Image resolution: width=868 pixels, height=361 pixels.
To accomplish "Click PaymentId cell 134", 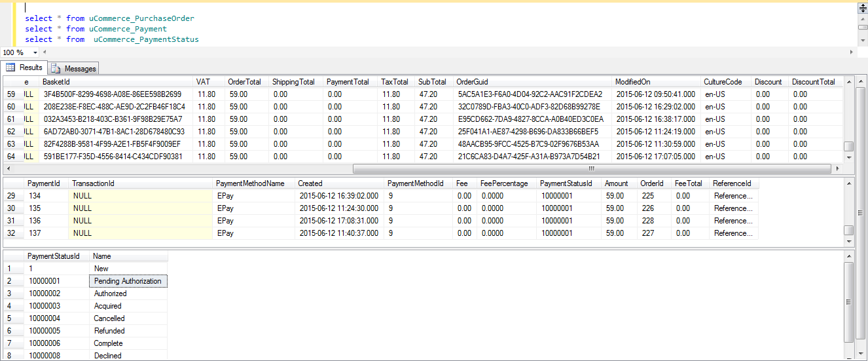I will [x=46, y=196].
